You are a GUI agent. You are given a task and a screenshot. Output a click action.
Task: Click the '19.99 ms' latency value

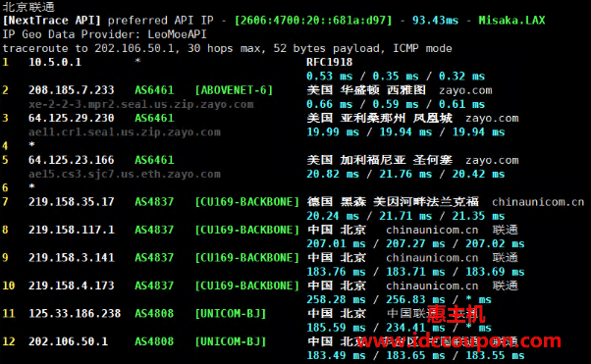point(333,131)
